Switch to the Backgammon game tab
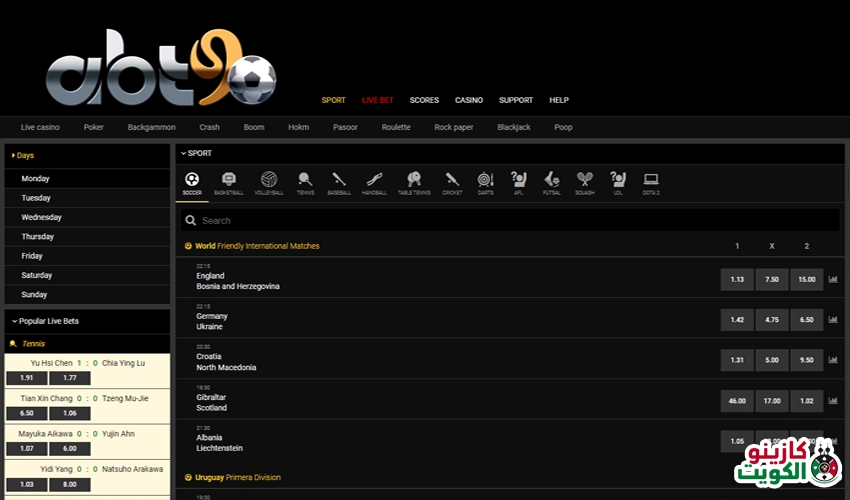Image resolution: width=850 pixels, height=500 pixels. [151, 128]
